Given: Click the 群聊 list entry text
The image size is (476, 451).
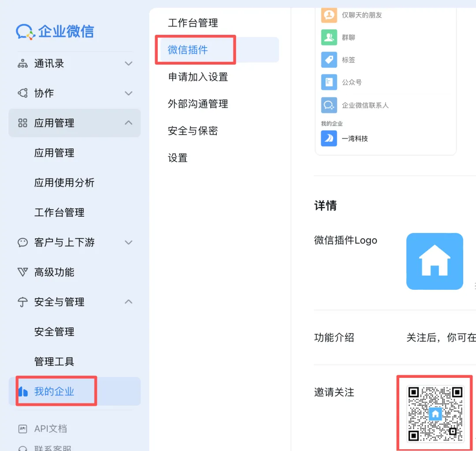Looking at the screenshot, I should pos(349,37).
